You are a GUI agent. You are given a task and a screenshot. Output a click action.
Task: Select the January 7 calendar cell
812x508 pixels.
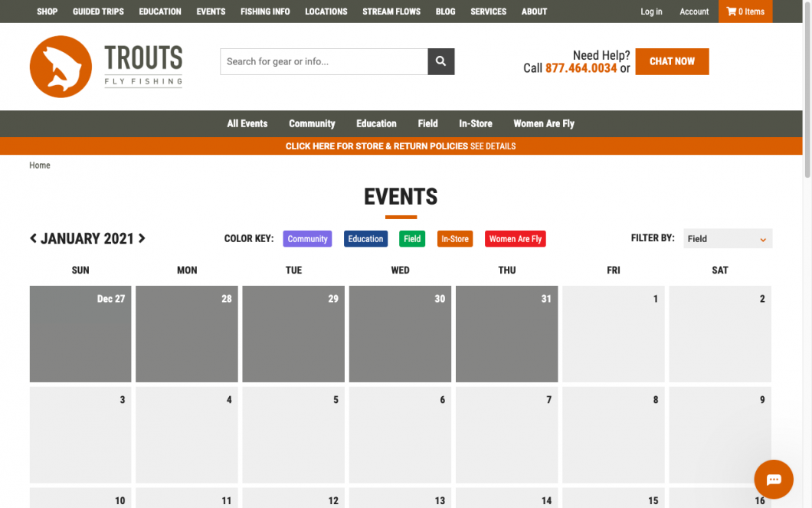pos(507,435)
